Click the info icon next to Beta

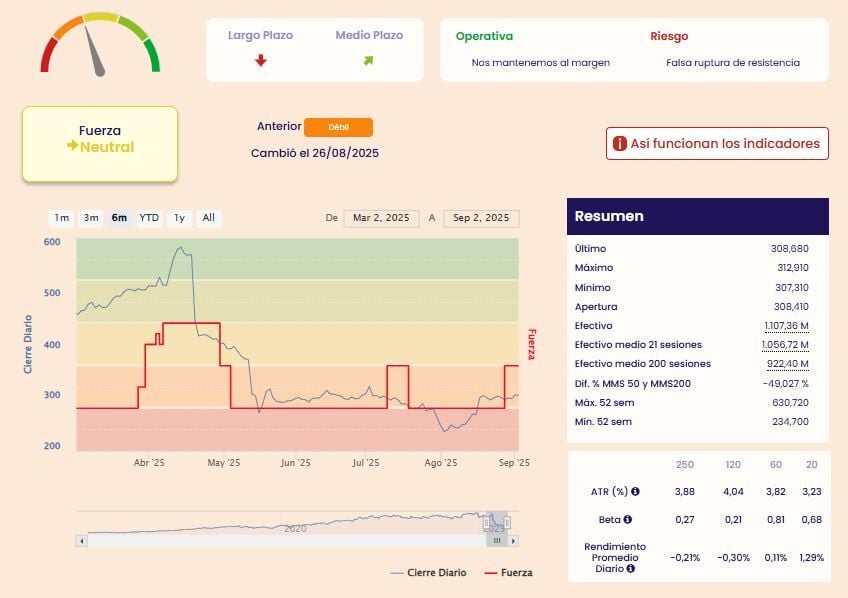tap(627, 519)
